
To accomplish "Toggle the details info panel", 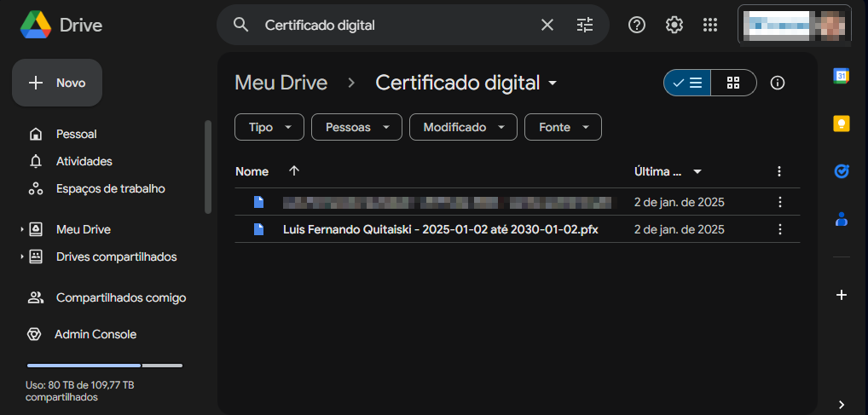I will [777, 83].
